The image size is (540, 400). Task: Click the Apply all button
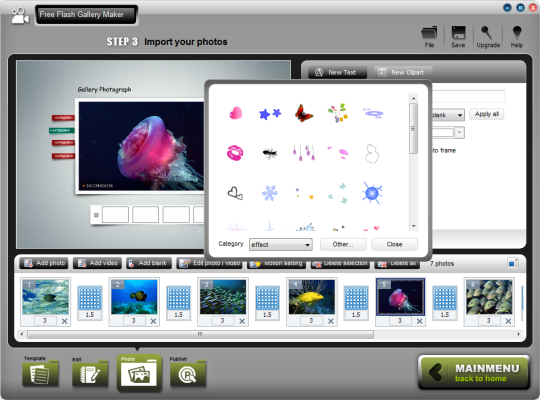click(x=487, y=114)
